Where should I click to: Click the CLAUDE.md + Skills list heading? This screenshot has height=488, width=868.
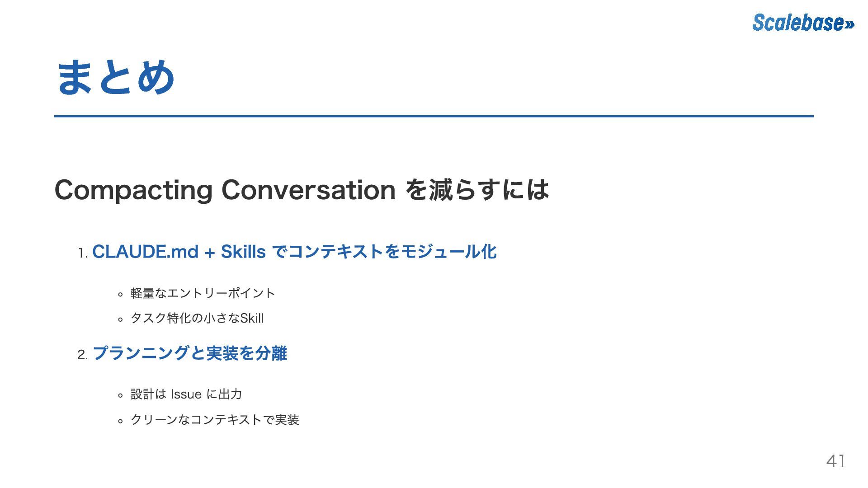[294, 252]
